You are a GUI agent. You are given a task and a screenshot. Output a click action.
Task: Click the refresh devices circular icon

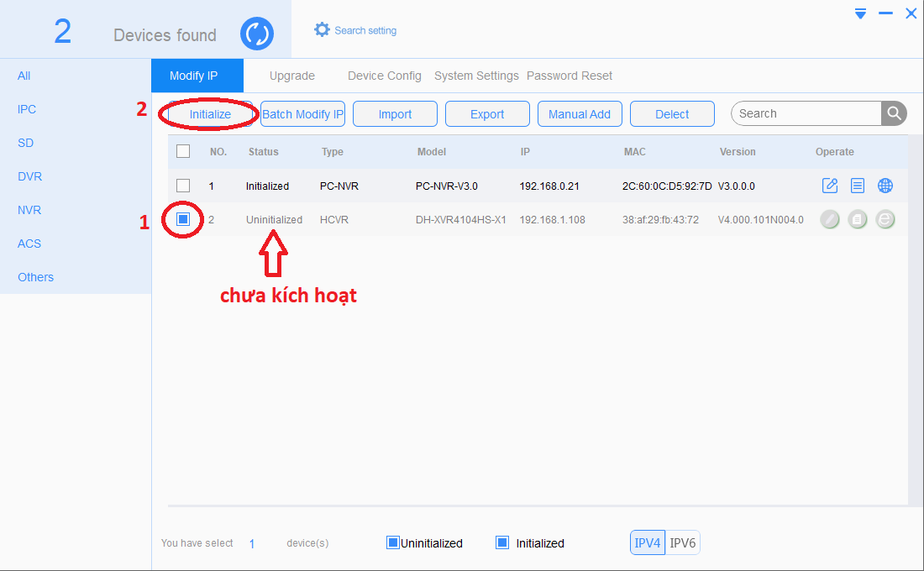tap(257, 34)
